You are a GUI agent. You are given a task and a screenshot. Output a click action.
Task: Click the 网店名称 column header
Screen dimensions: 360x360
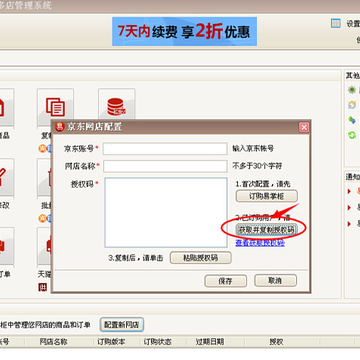53,342
